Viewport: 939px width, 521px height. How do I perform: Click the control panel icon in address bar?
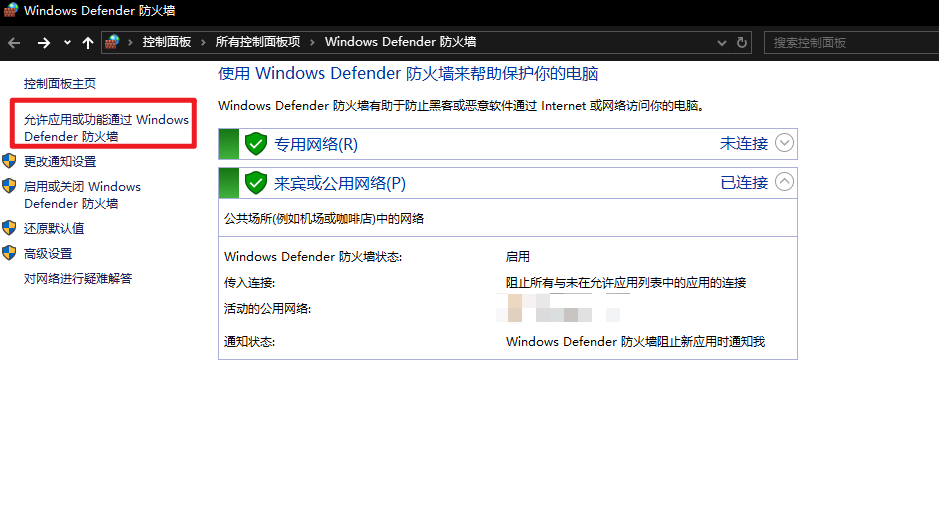(x=112, y=42)
